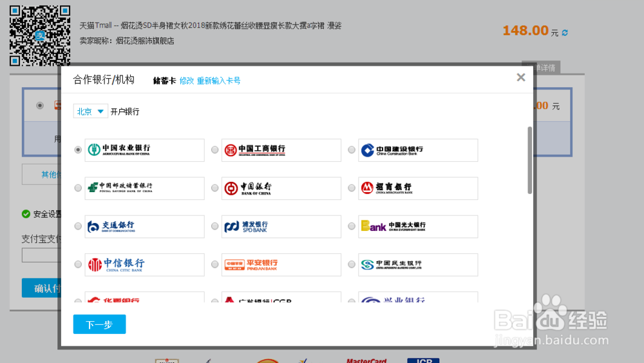The width and height of the screenshot is (644, 363).
Task: Click the refresh icon beside 148.00 元
Action: (x=565, y=32)
